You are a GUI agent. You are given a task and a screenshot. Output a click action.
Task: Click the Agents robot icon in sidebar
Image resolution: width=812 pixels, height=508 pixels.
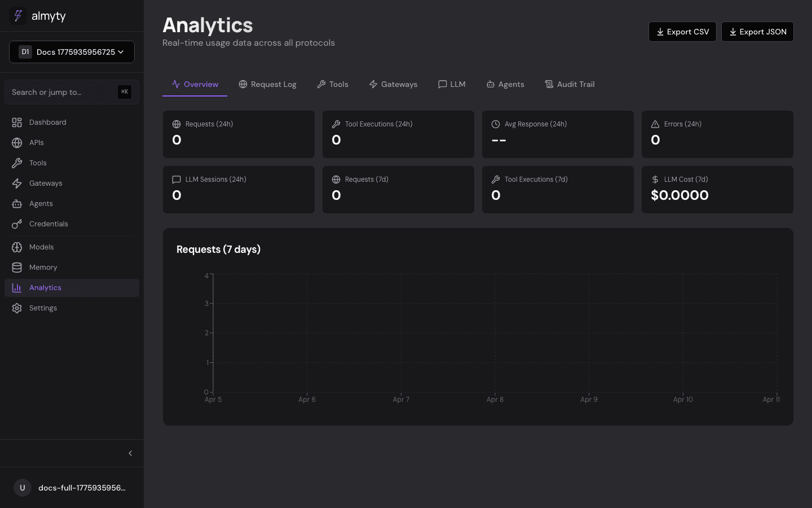17,204
